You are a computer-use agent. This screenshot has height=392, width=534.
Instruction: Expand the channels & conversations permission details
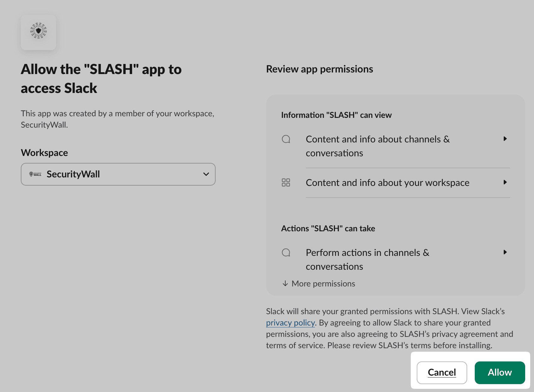click(x=506, y=139)
